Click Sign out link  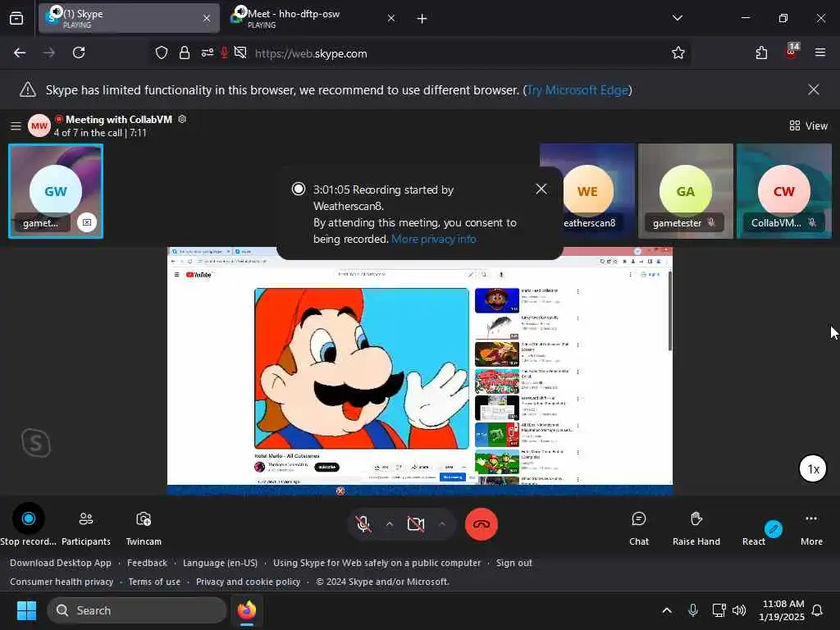point(514,563)
